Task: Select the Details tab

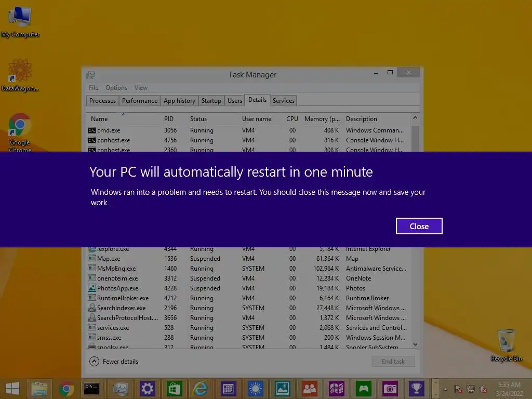Action: (x=257, y=100)
